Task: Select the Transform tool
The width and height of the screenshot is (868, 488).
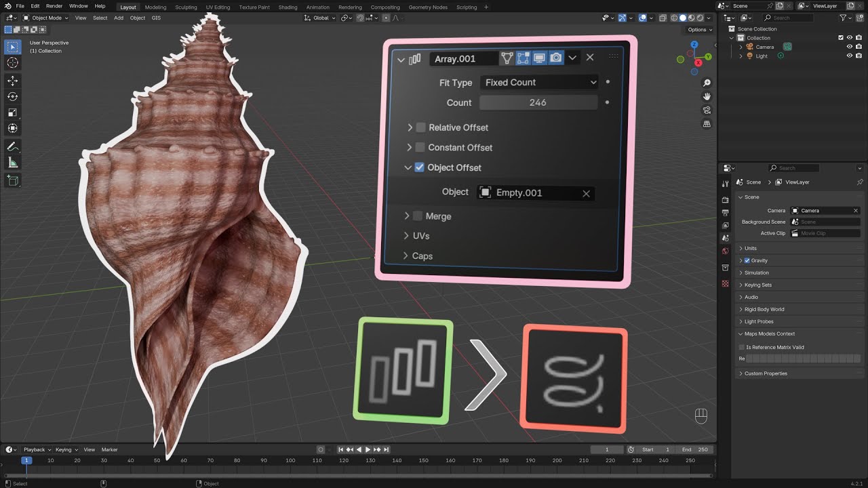Action: pyautogui.click(x=12, y=128)
